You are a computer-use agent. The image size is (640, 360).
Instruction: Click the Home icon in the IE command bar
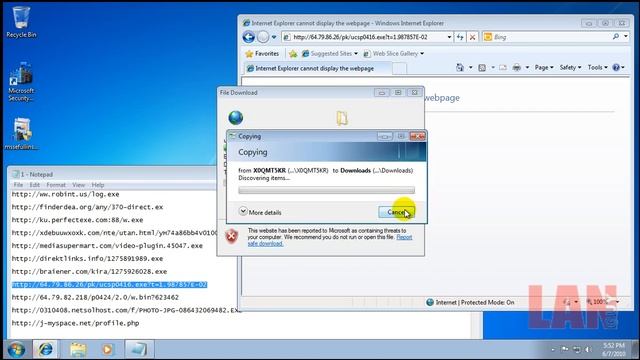click(460, 67)
